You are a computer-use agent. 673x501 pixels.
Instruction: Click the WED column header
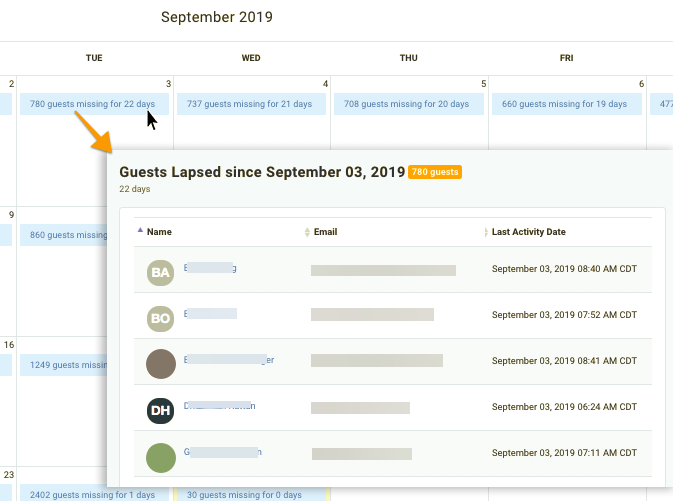[x=251, y=58]
